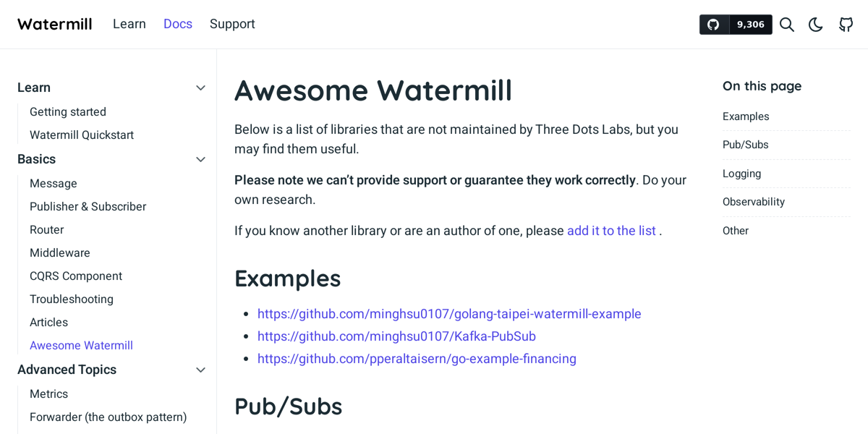Image resolution: width=868 pixels, height=434 pixels.
Task: Click the search magnifier icon
Action: [x=787, y=24]
